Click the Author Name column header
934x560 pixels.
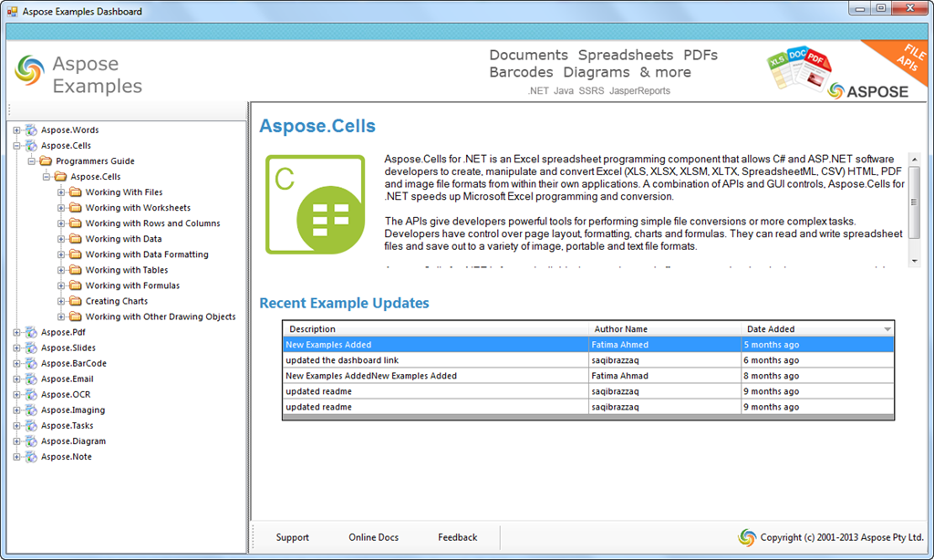[x=665, y=329]
